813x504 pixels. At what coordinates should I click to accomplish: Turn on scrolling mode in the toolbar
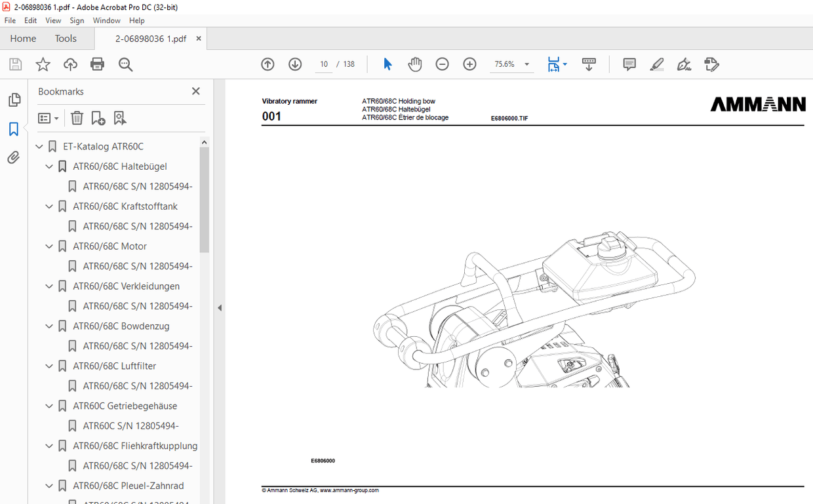589,64
